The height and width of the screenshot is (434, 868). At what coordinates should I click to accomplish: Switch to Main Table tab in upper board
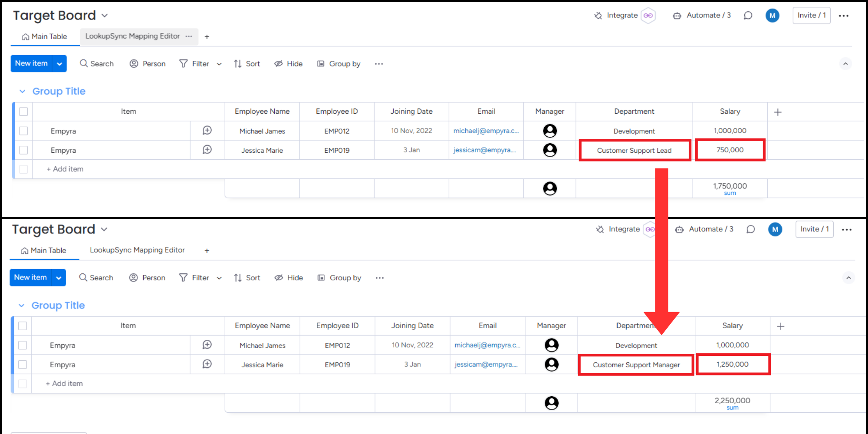45,36
